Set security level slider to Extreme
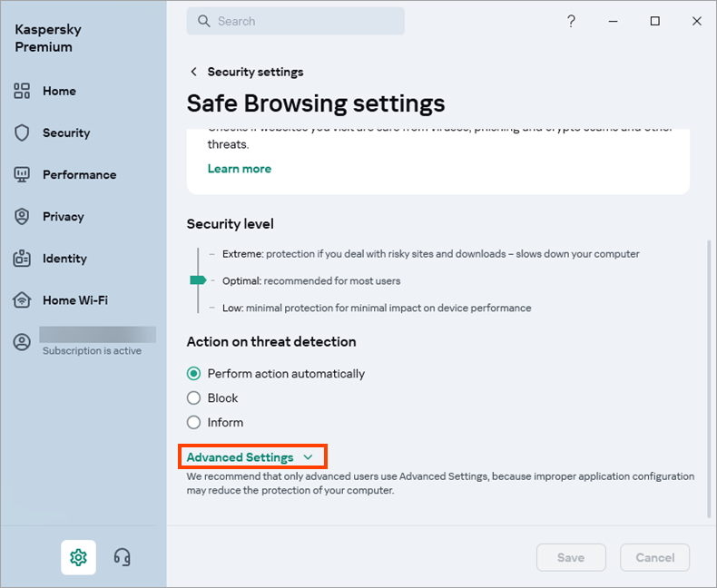 click(x=198, y=255)
